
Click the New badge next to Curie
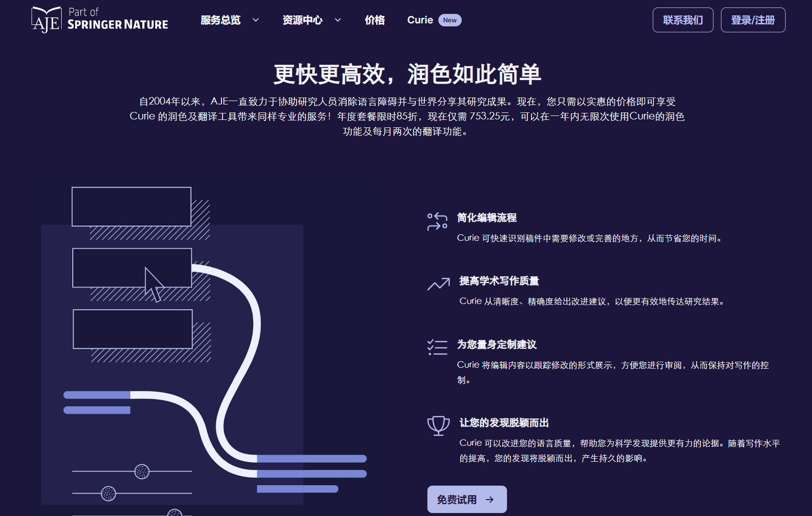click(450, 20)
